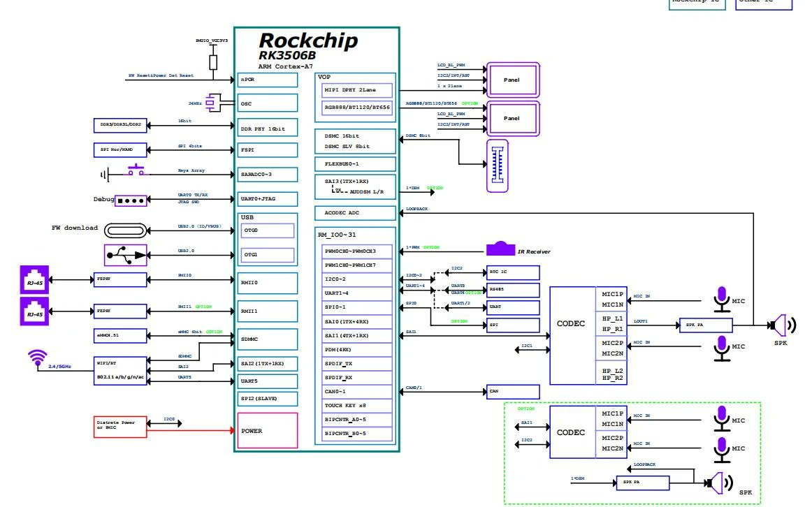Select the SPK speaker icon on the right
The width and height of the screenshot is (812, 507).
pyautogui.click(x=781, y=325)
